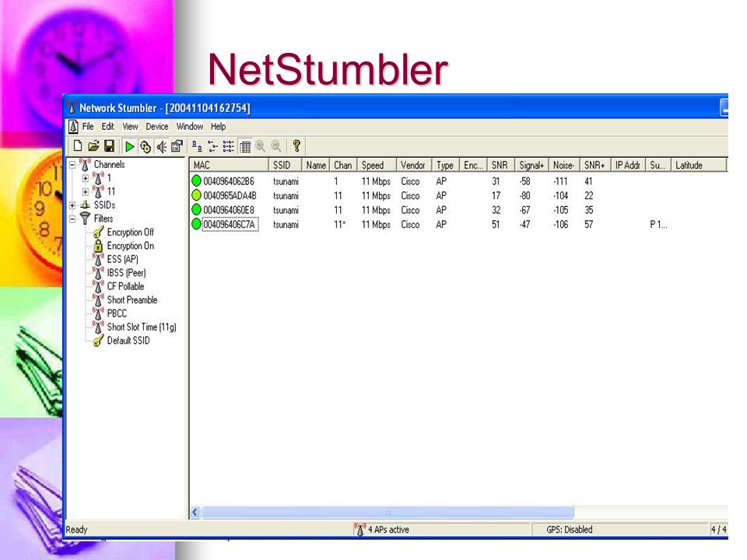
Task: Open the Options toolbar icon
Action: coord(177,146)
